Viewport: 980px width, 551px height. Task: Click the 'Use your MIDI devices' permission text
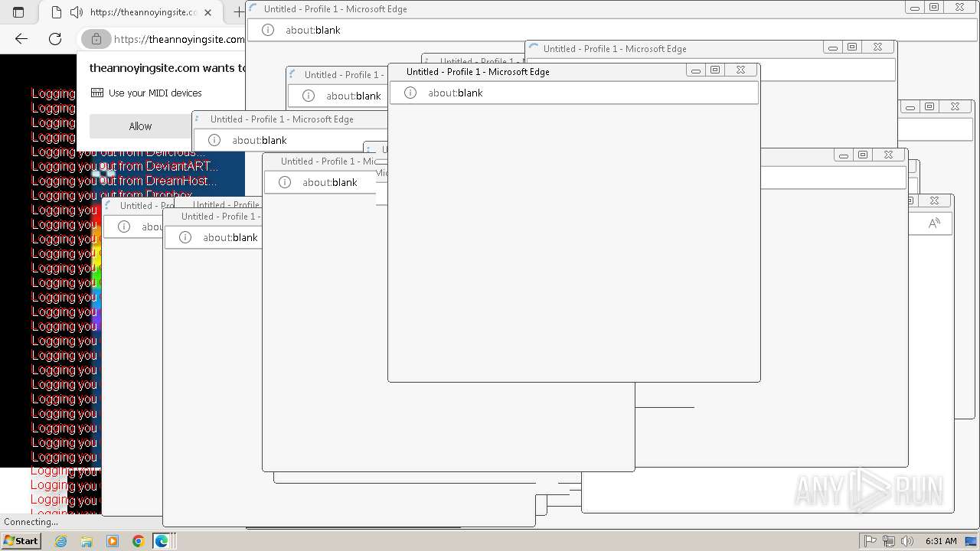pyautogui.click(x=155, y=93)
